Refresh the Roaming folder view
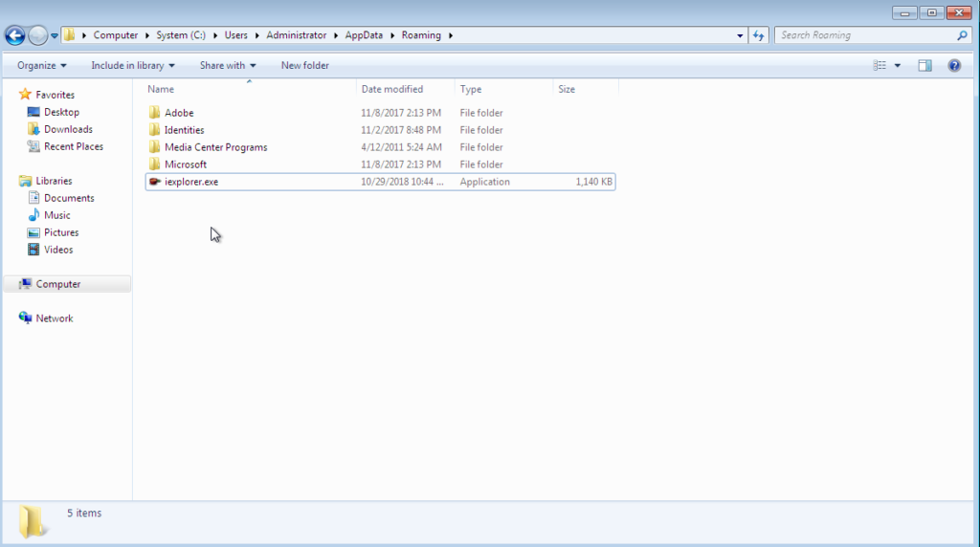 coord(758,35)
